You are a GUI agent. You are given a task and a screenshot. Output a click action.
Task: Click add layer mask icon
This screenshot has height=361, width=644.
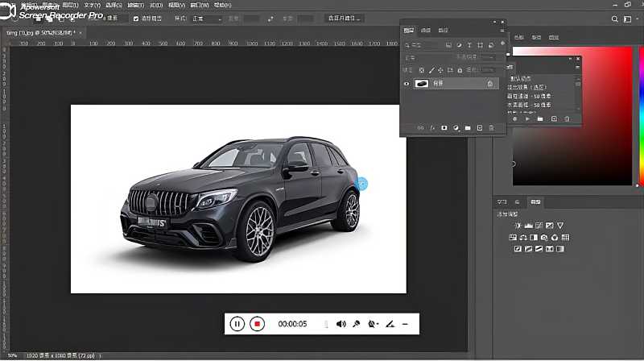444,128
